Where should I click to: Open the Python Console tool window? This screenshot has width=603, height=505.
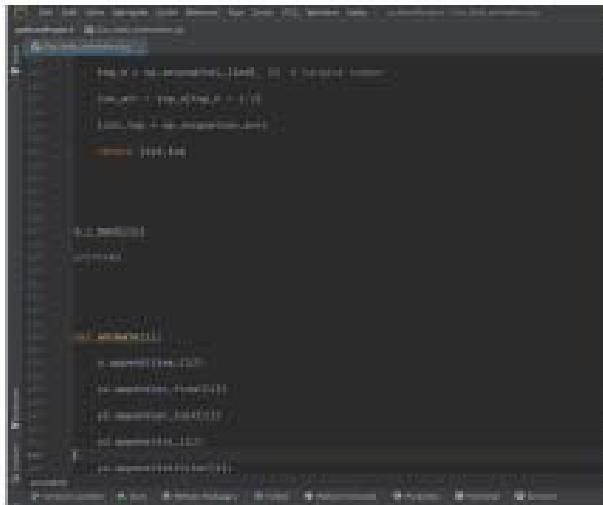point(341,496)
